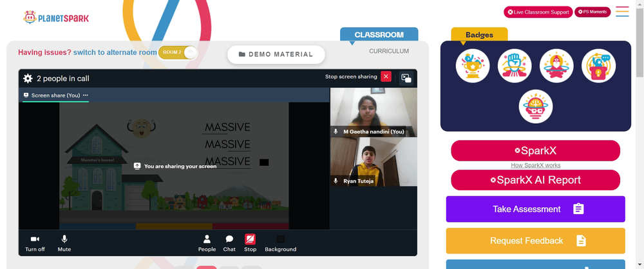Click M Geetha nandini video tile
This screenshot has height=269, width=644.
point(374,112)
